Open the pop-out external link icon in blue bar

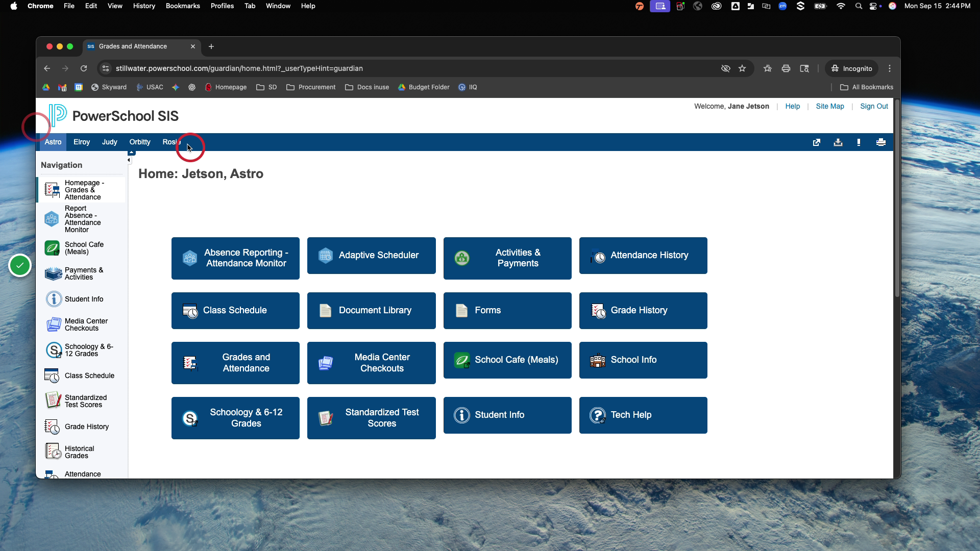click(x=817, y=142)
